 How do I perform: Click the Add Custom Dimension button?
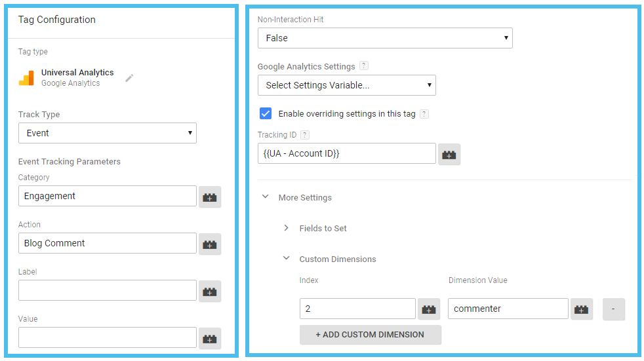point(370,334)
